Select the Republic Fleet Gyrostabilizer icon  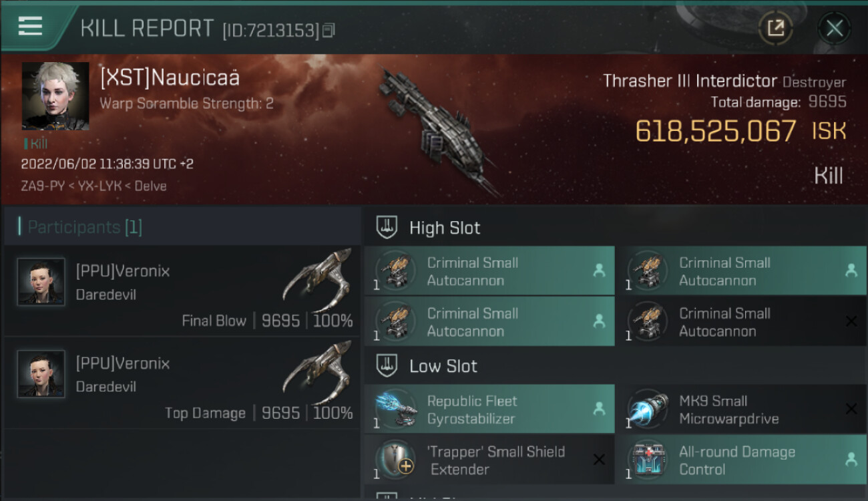[397, 409]
